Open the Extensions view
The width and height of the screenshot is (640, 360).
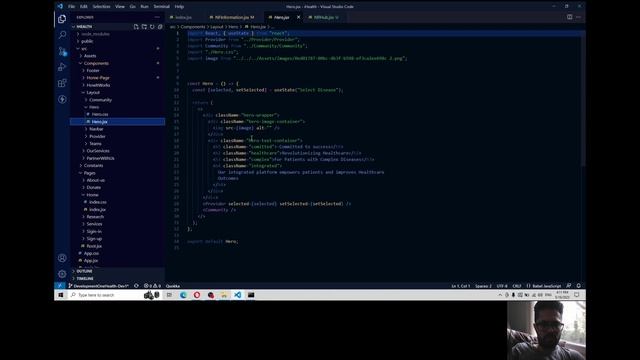[62, 83]
